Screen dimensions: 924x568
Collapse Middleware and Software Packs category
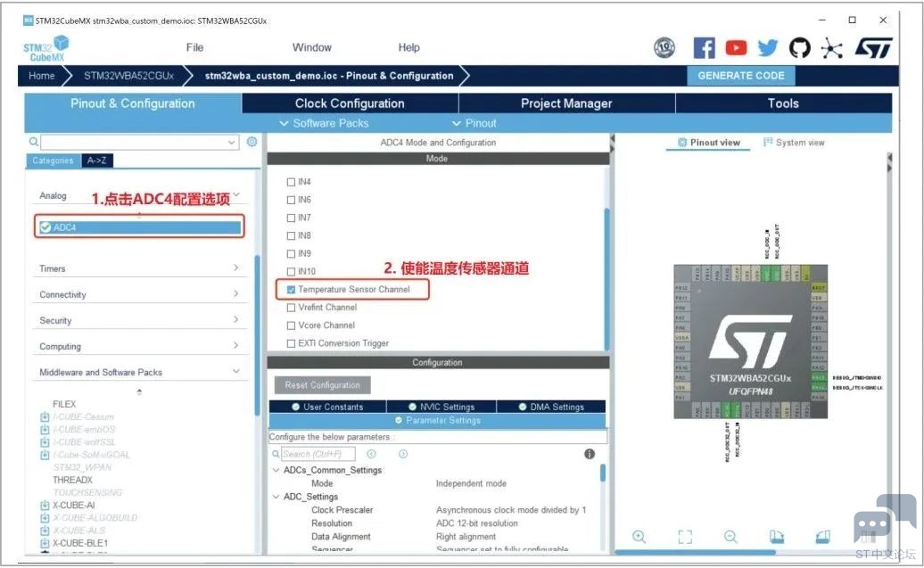pos(236,371)
